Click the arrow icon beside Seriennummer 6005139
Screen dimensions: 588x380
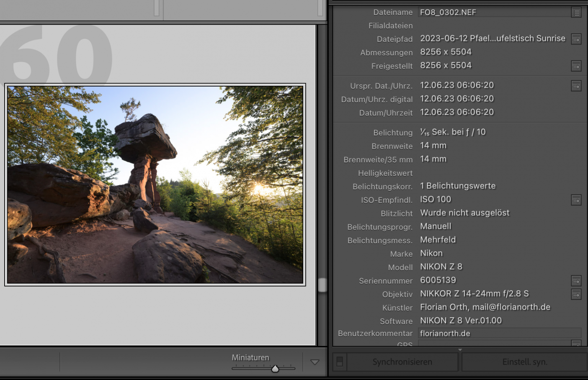[x=576, y=281]
